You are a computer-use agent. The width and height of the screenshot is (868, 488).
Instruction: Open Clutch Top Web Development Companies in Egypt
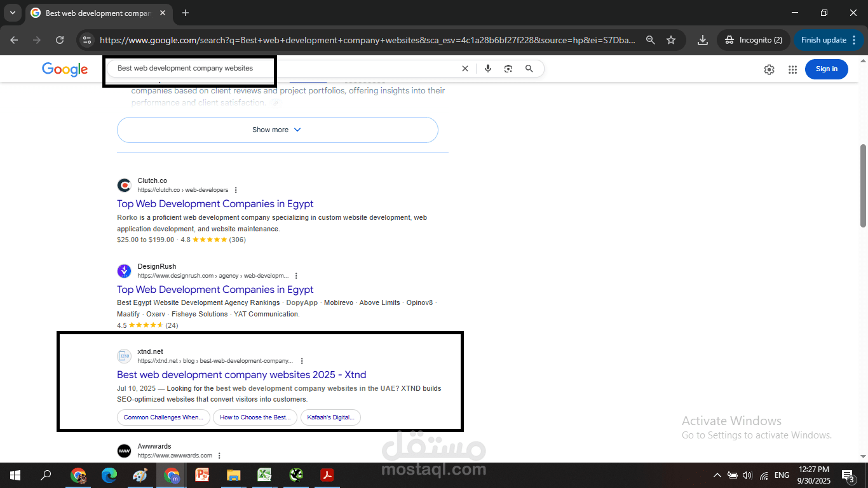[x=215, y=204]
